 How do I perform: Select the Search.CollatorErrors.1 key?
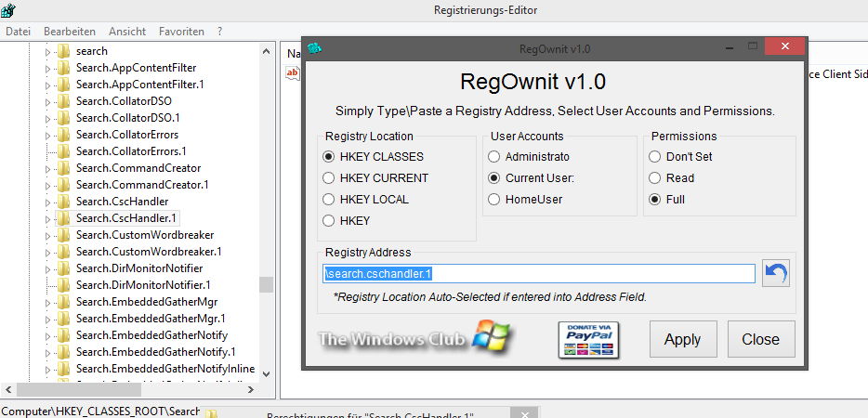click(131, 151)
